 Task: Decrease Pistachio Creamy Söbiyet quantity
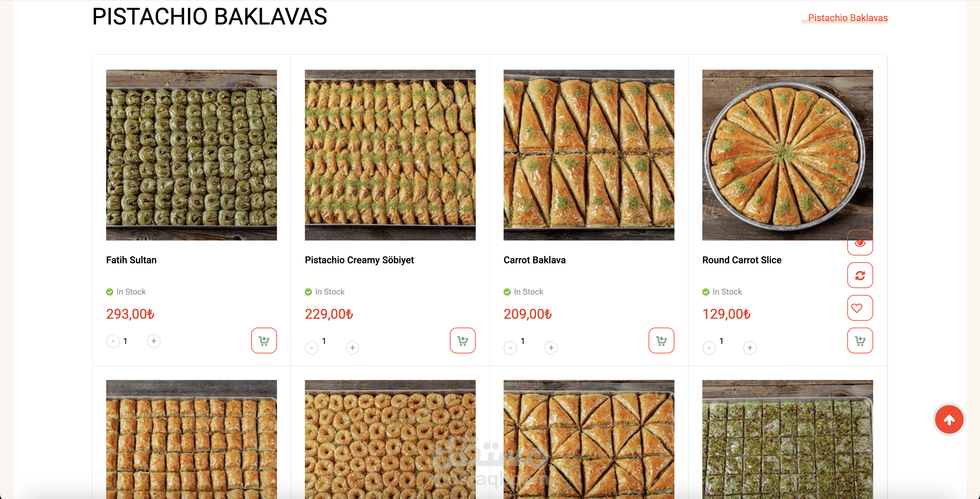tap(312, 347)
